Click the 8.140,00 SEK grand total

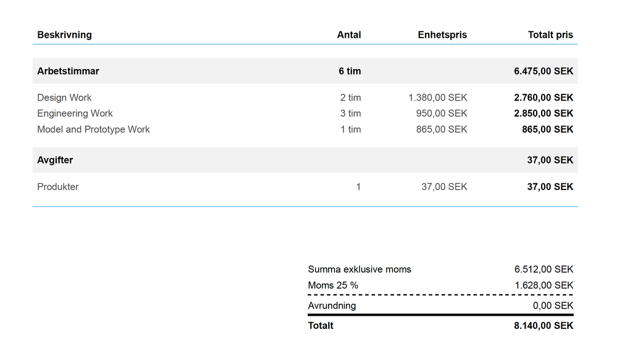[544, 326]
